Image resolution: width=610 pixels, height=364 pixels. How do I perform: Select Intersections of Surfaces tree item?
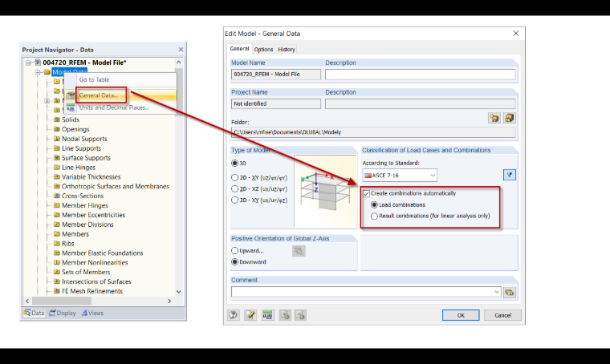point(96,281)
